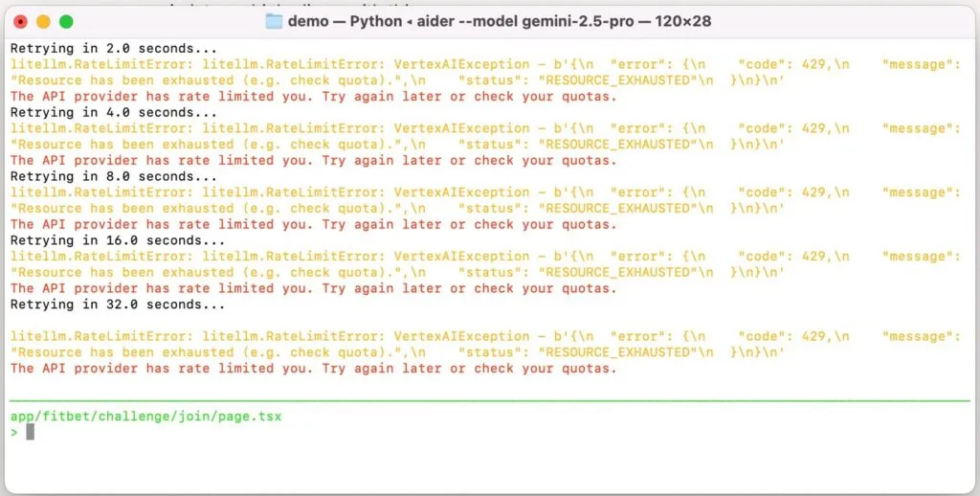Click the folder icon in the title bar
The height and width of the screenshot is (496, 980).
pyautogui.click(x=274, y=21)
